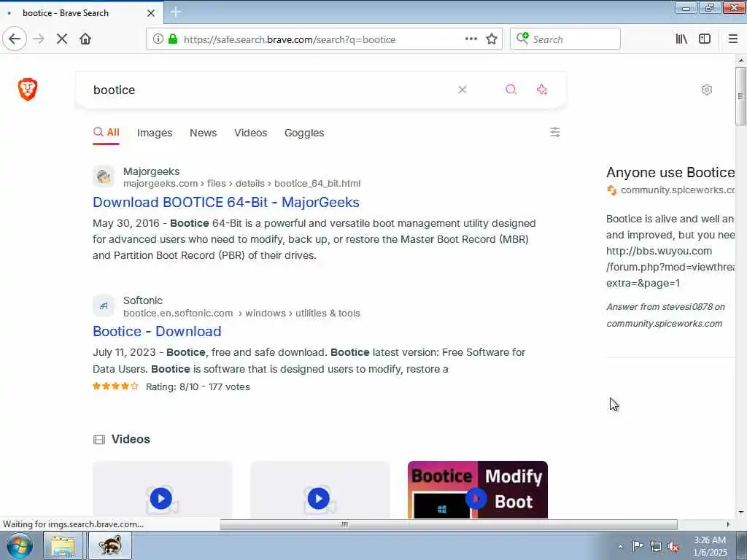Viewport: 747px width, 560px height.
Task: Clear the bootice search query
Action: click(462, 90)
